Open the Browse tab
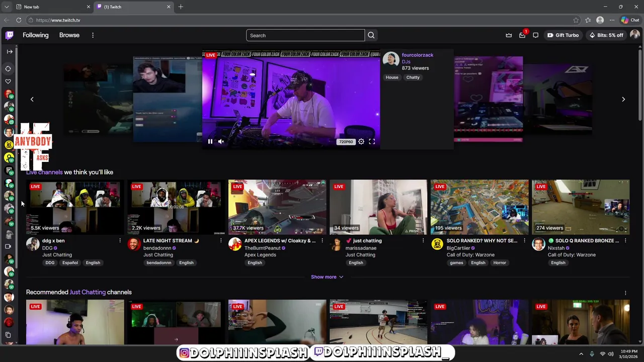This screenshot has width=644, height=362. coord(69,35)
